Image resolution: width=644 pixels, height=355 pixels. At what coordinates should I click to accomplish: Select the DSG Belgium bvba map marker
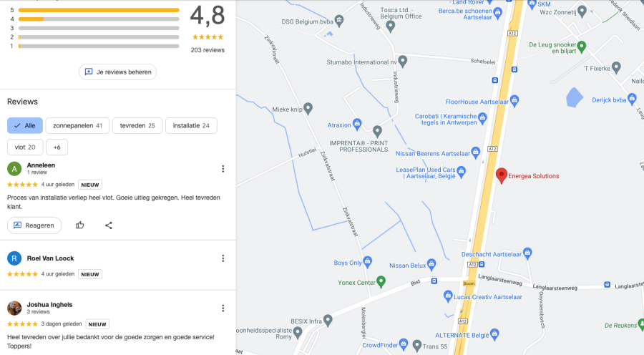click(339, 21)
